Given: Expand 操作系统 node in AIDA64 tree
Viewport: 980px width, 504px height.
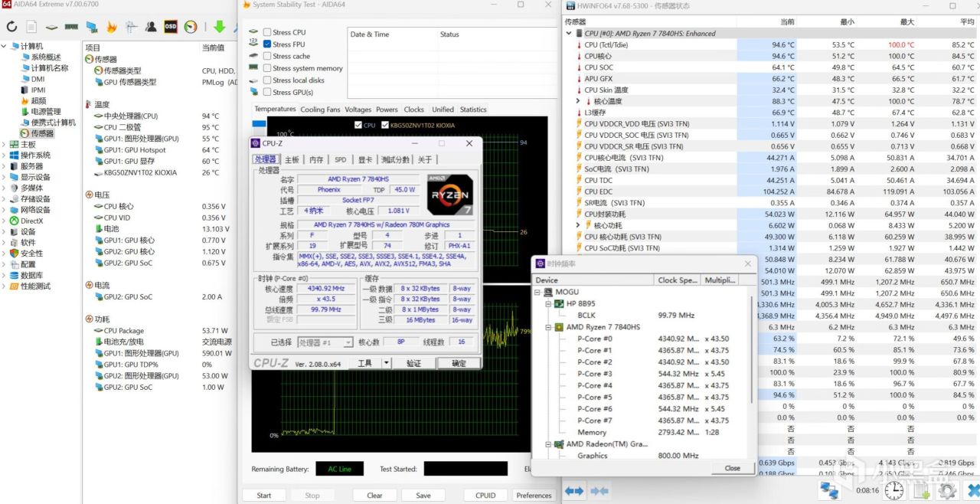Looking at the screenshot, I should click(4, 155).
